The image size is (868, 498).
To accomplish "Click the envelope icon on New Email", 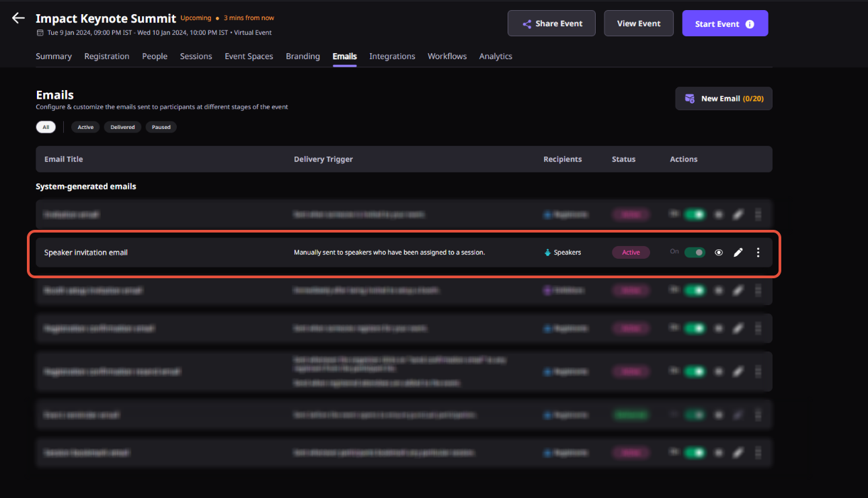I will (690, 99).
